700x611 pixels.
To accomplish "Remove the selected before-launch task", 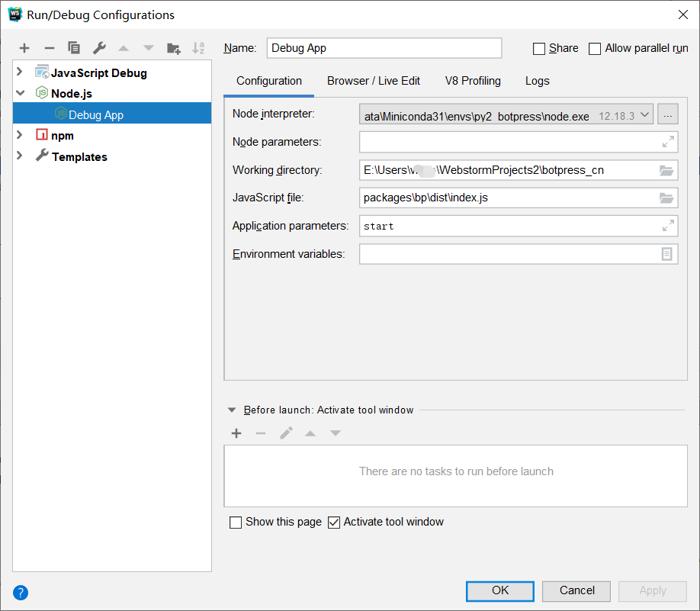I will pyautogui.click(x=261, y=433).
